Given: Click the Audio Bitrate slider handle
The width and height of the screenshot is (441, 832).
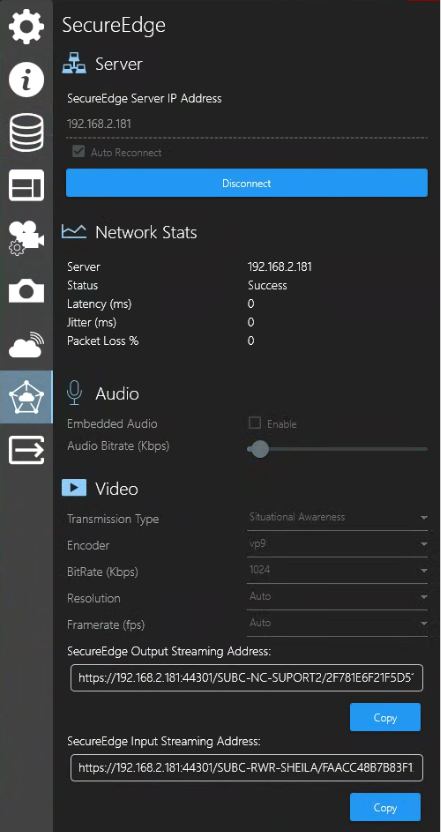Looking at the screenshot, I should [x=260, y=449].
